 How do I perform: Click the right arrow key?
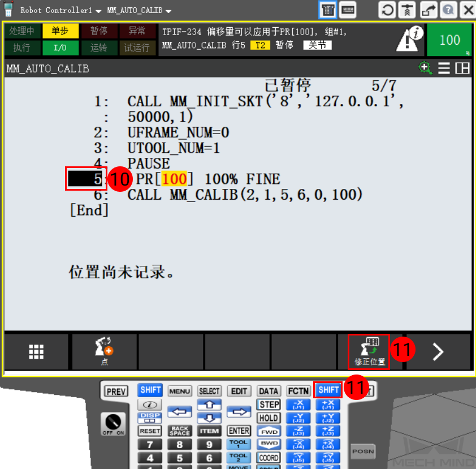239,412
